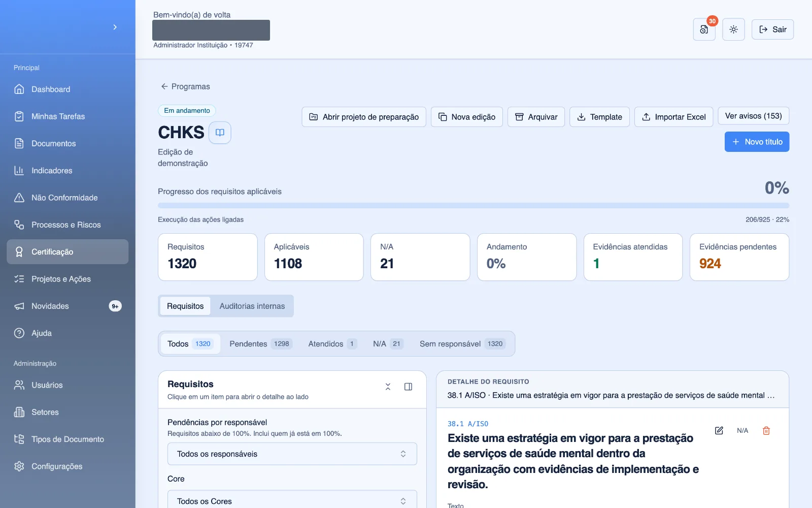Open the Todos os Cores dropdown

[x=292, y=500]
